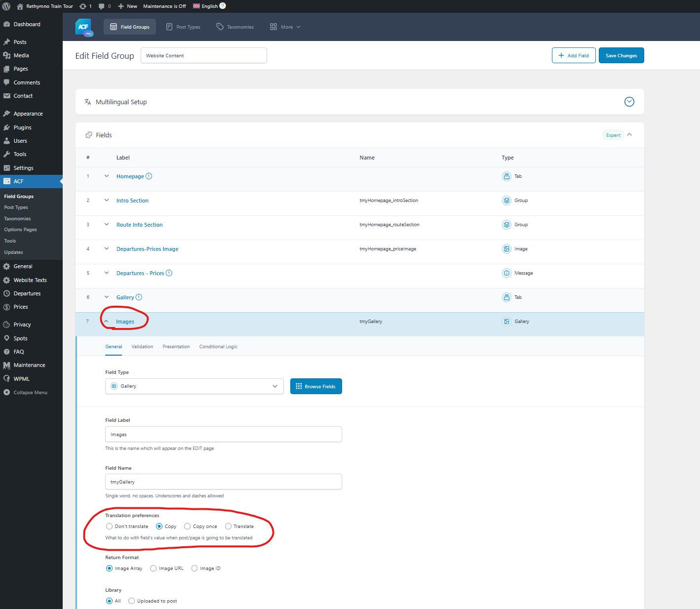Click the Media icon in sidebar
Viewport: 700px width, 609px height.
7,55
